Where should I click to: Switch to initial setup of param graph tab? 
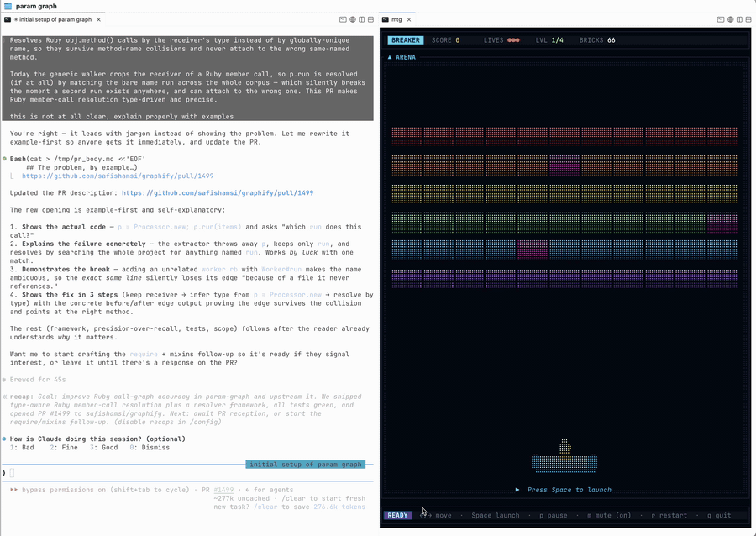pyautogui.click(x=53, y=20)
